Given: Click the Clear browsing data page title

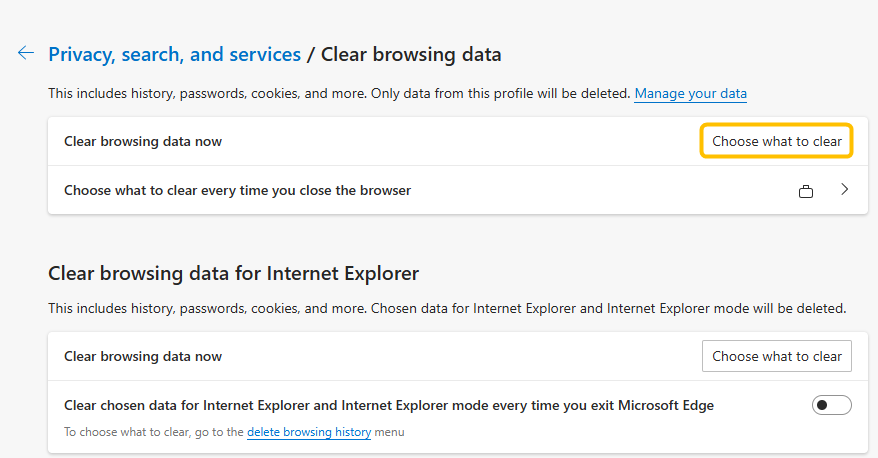Looking at the screenshot, I should [x=411, y=54].
